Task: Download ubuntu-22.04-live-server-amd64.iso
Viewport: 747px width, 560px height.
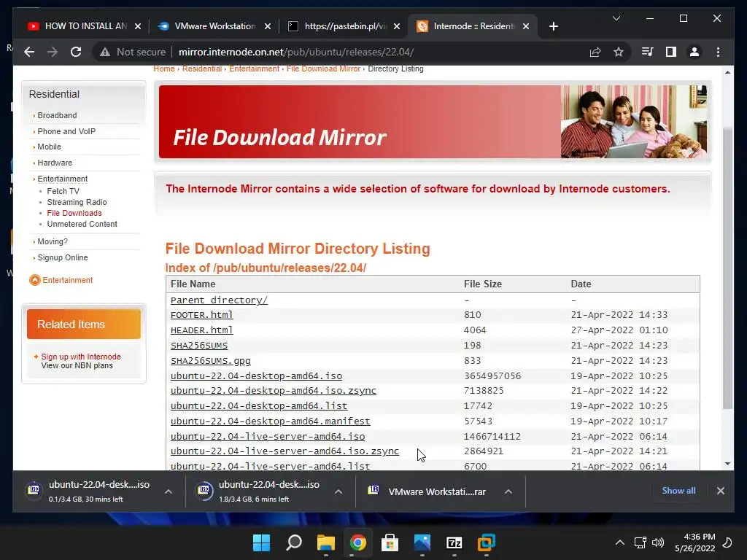Action: (x=268, y=436)
